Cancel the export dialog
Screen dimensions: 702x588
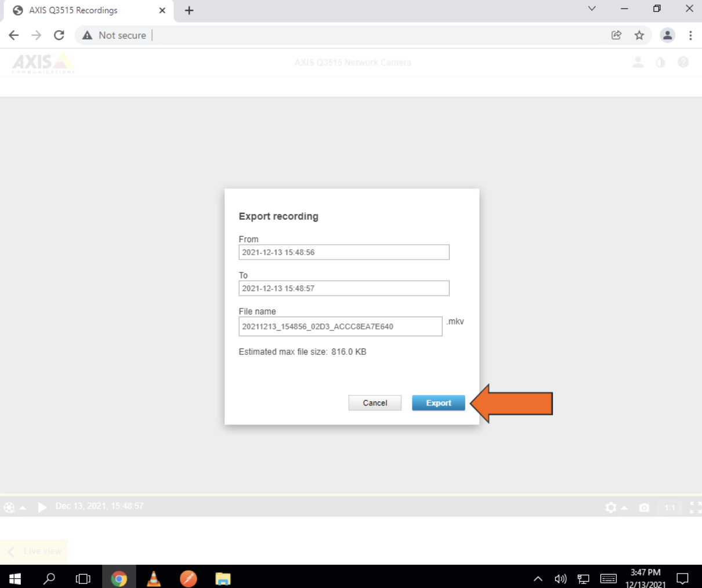click(375, 402)
